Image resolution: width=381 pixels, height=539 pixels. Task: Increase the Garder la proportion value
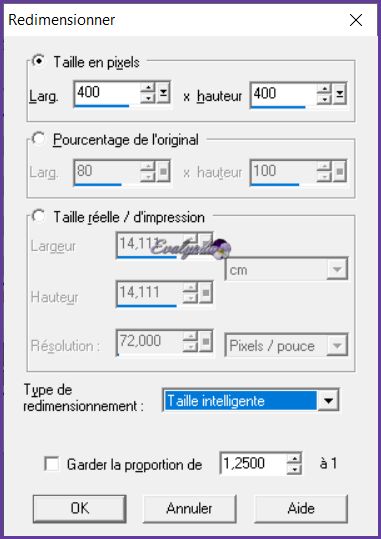[294, 459]
